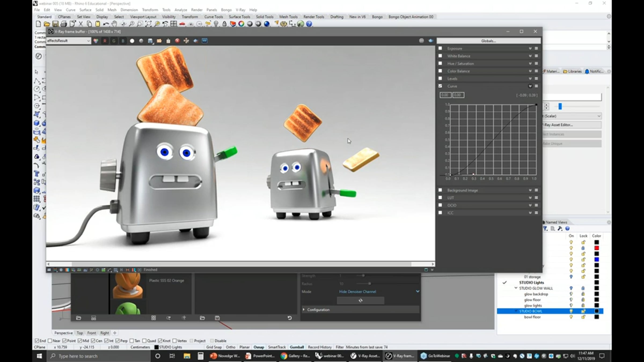Click the Zoom Extents icon
Screen dimensions: 644x362
[x=148, y=24]
